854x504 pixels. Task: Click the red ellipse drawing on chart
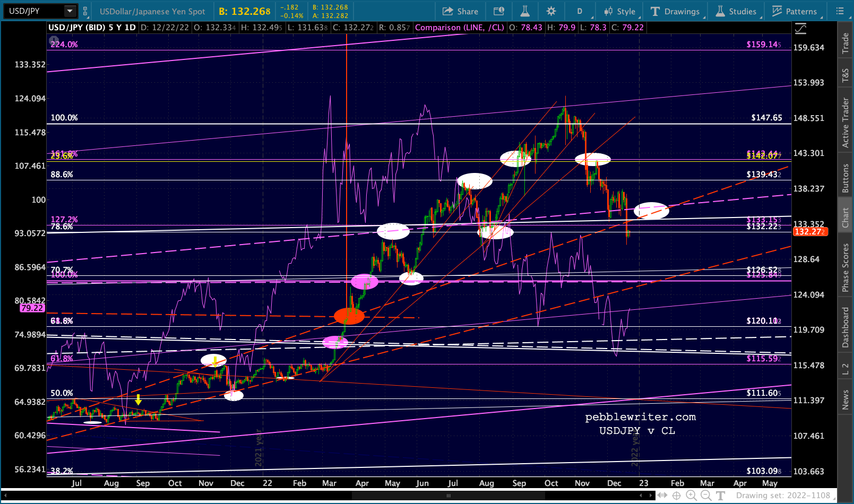349,316
